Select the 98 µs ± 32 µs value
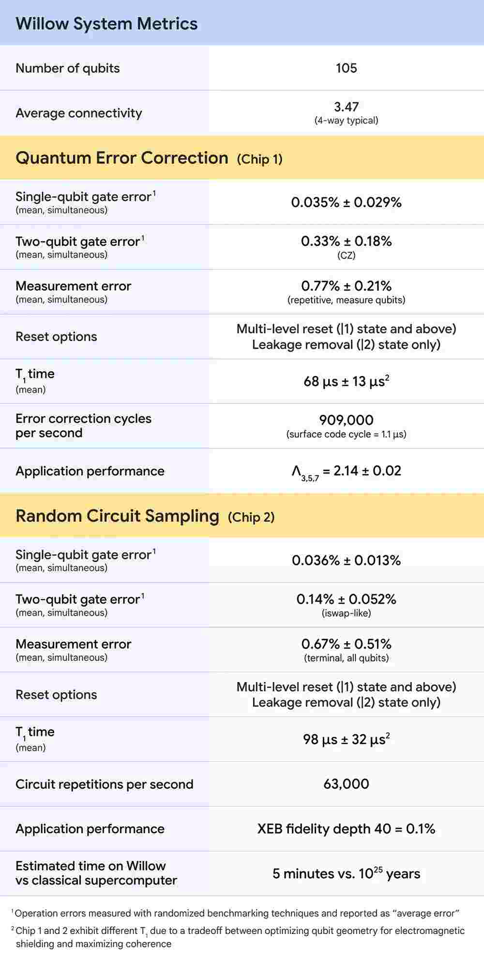484x980 pixels. [x=346, y=740]
